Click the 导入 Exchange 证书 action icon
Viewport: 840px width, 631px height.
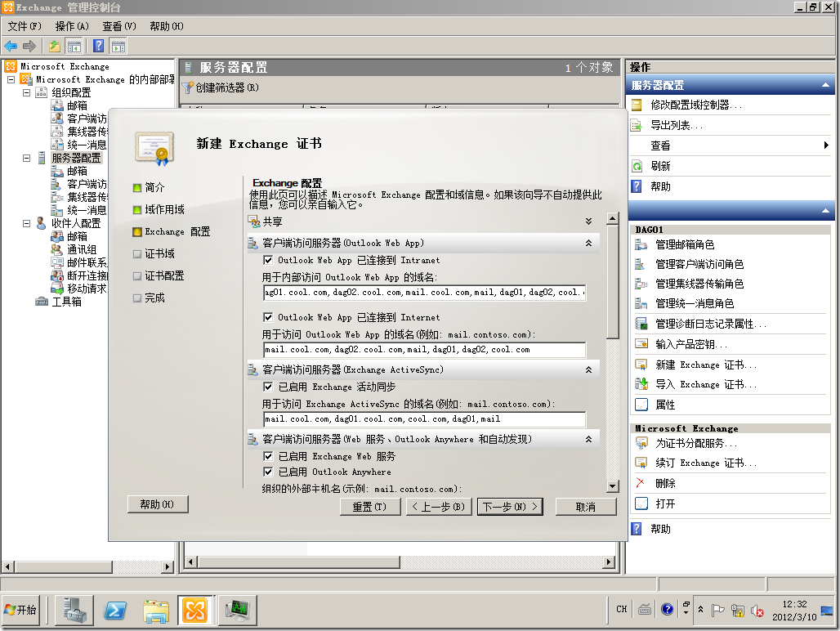(641, 384)
